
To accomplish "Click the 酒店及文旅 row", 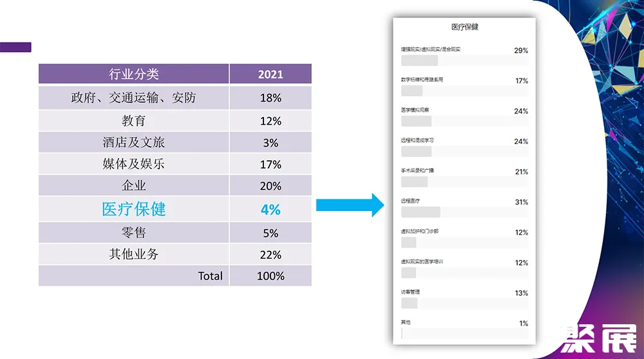I will 133,142.
